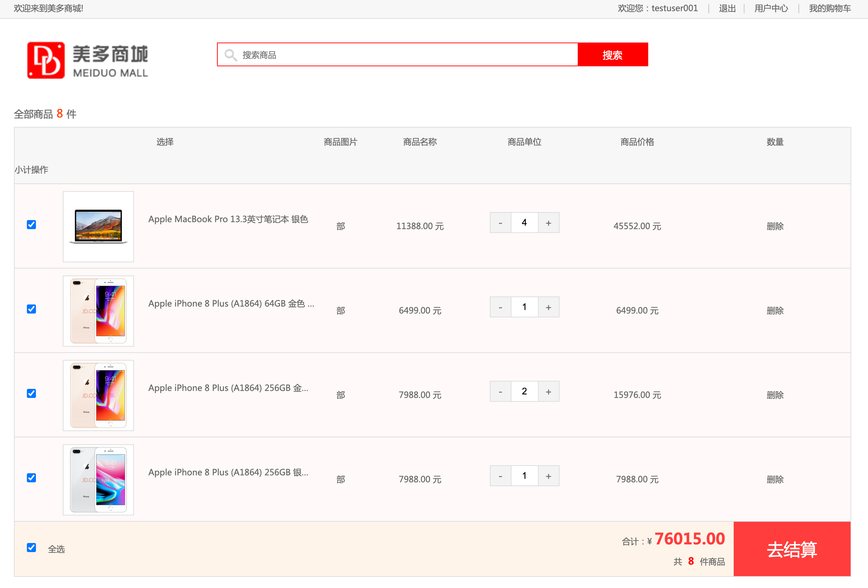Increase iPhone 256GB 金 quantity with plus

coord(549,391)
